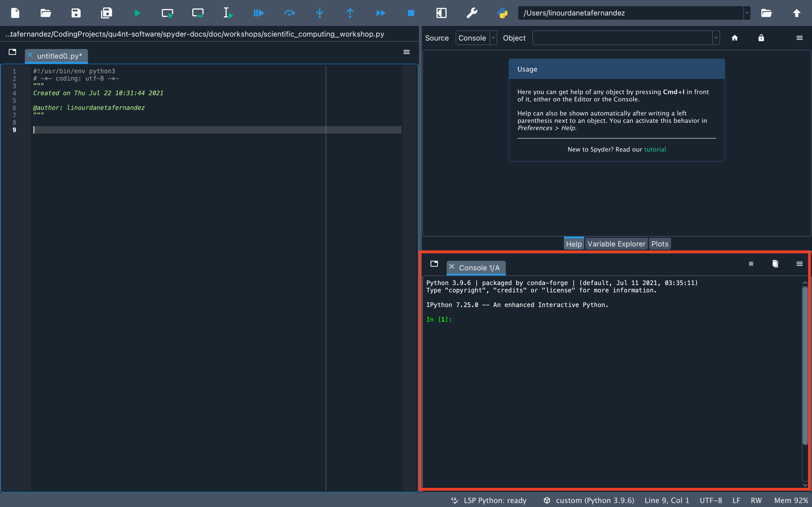Run the current file
This screenshot has width=812, height=507.
click(138, 13)
